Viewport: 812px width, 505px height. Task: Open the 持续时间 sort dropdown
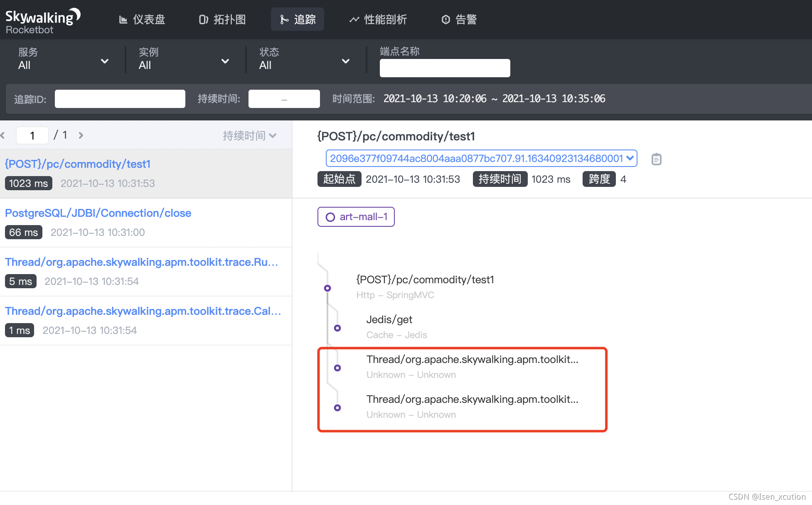(x=249, y=136)
